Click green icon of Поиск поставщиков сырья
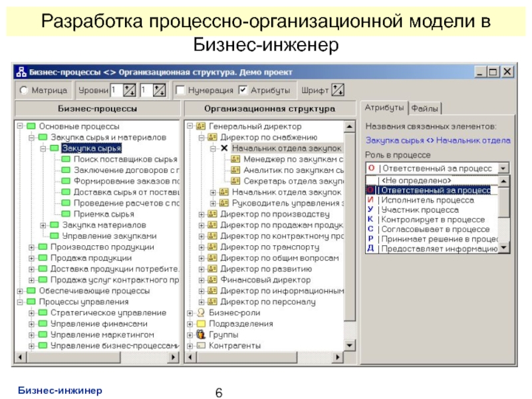This screenshot has height=399, width=532. (66, 159)
